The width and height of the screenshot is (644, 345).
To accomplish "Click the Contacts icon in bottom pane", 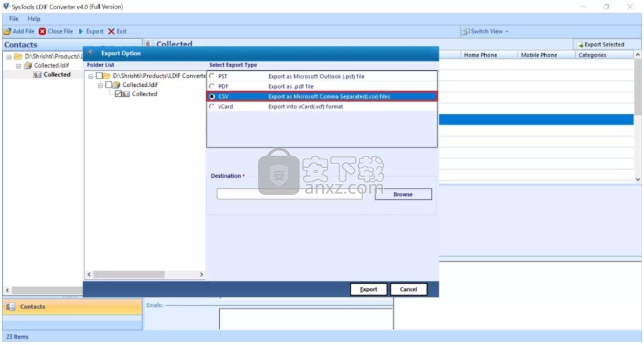I will tap(10, 307).
